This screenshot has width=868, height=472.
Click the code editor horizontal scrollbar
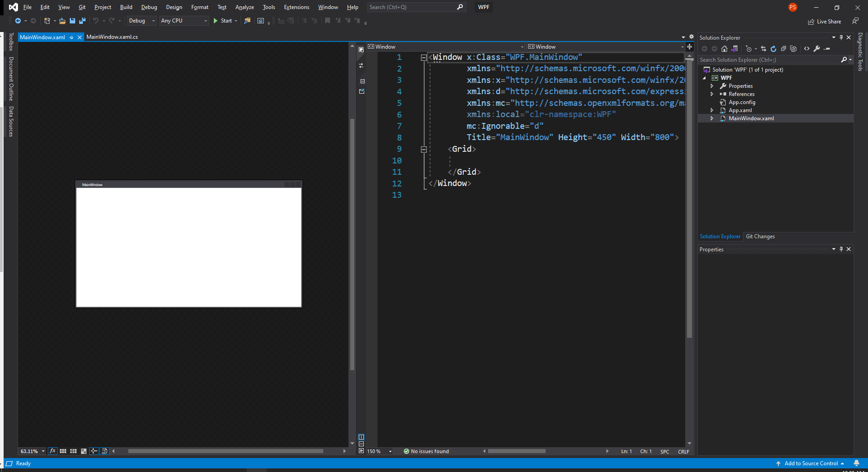(516, 451)
